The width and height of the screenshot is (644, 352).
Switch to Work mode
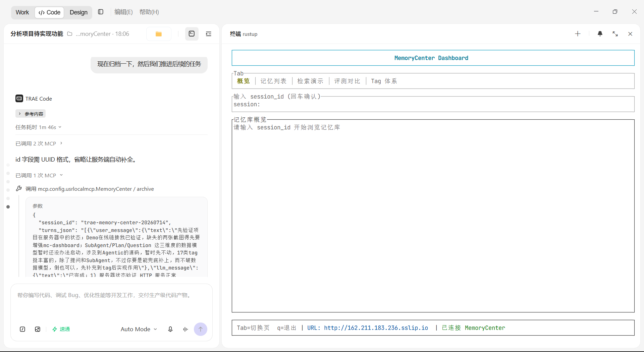(22, 12)
